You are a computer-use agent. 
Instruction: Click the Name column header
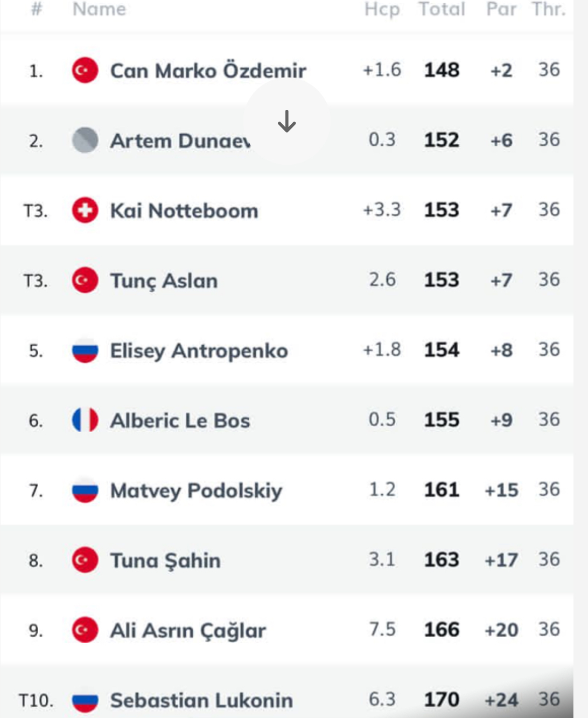click(100, 9)
